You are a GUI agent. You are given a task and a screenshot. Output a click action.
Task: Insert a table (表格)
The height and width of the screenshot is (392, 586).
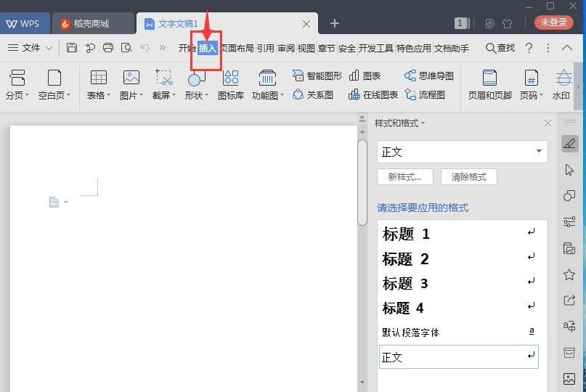coord(99,85)
